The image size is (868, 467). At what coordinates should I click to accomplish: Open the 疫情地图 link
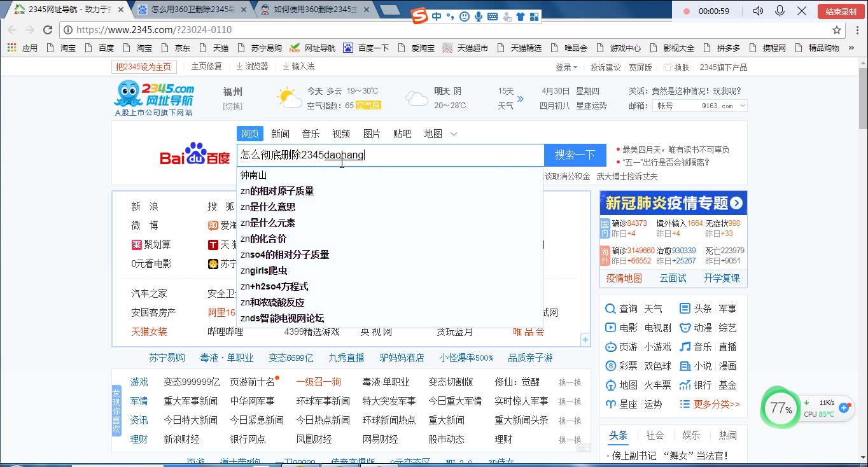624,278
